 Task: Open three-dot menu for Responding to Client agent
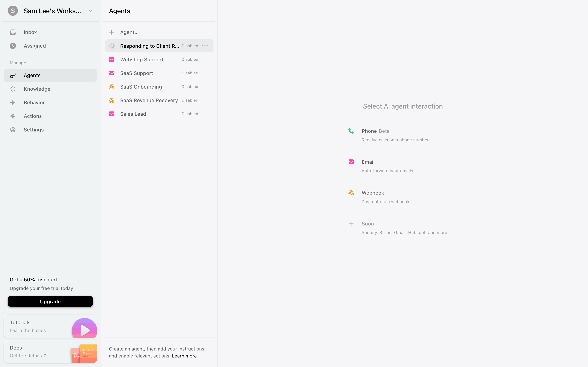[205, 46]
